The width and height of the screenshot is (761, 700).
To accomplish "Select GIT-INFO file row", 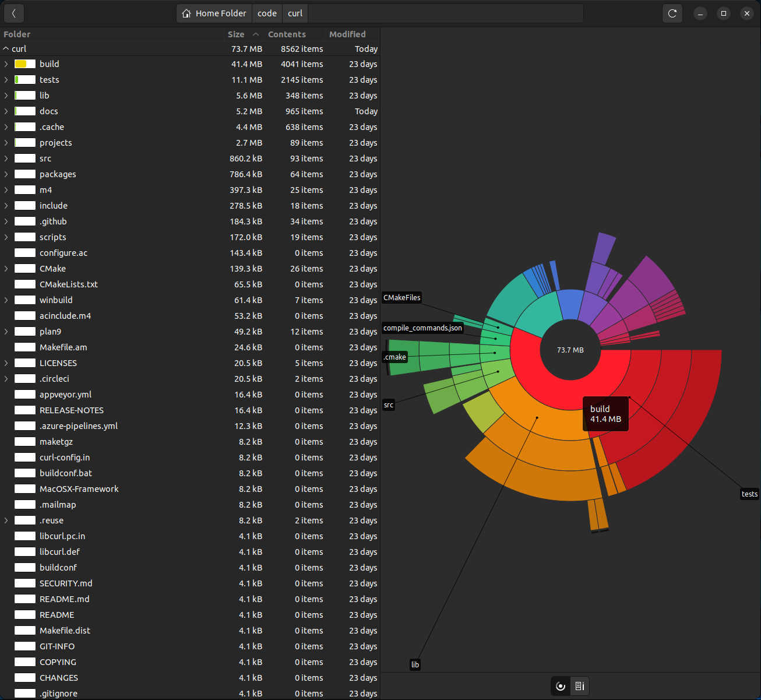I will [x=190, y=646].
